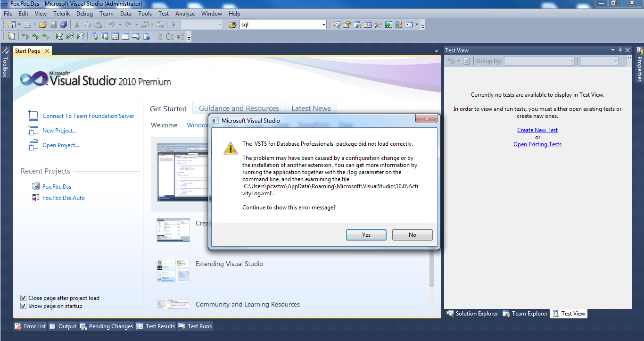Switch to the Guidance and Resources tab
The width and height of the screenshot is (644, 341).
point(239,108)
